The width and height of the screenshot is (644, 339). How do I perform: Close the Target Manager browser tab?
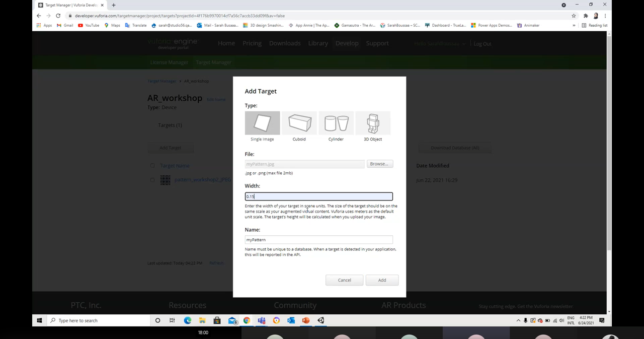pyautogui.click(x=102, y=5)
